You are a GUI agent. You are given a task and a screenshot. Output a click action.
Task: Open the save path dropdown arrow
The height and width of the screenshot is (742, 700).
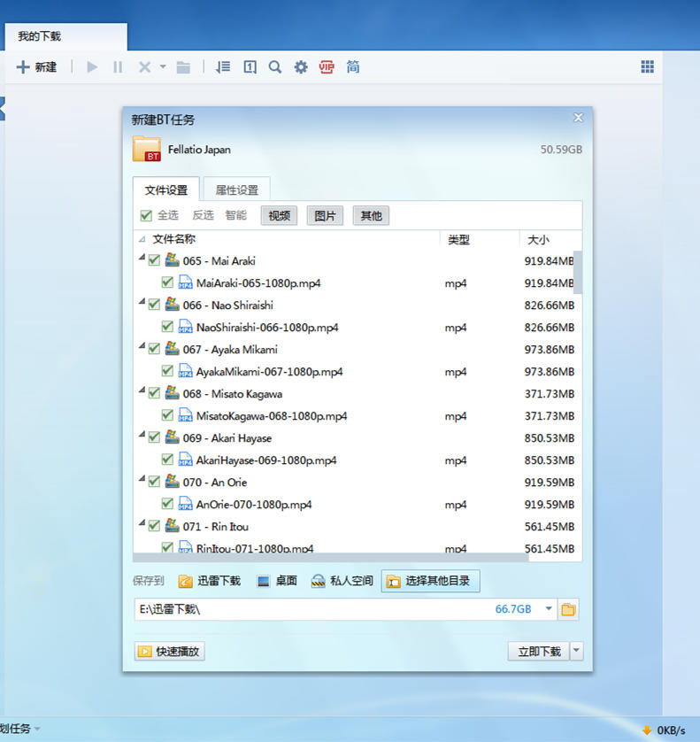[x=549, y=608]
